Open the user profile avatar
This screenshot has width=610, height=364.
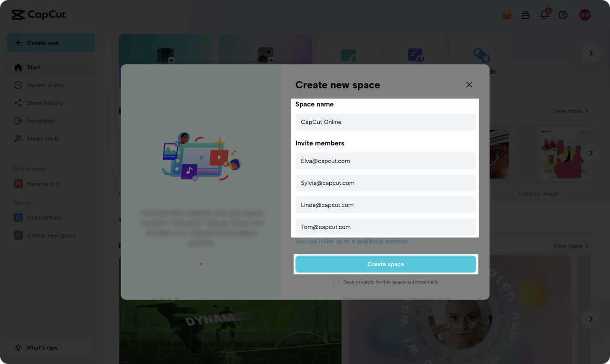tap(585, 15)
